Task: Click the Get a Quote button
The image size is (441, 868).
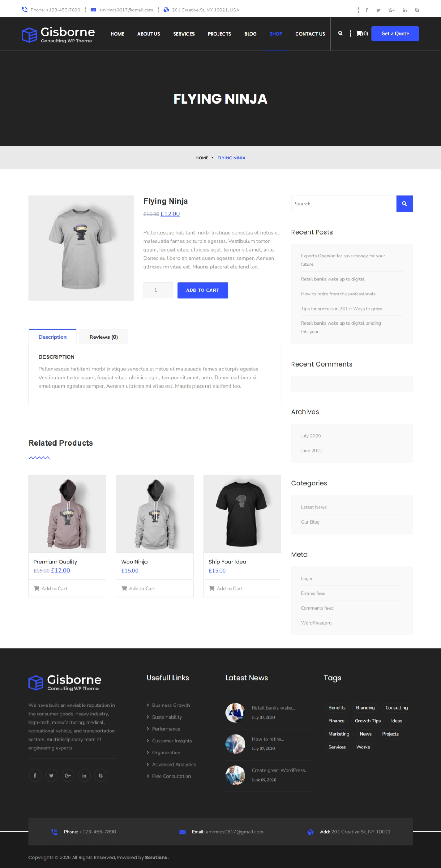Action: 395,33
